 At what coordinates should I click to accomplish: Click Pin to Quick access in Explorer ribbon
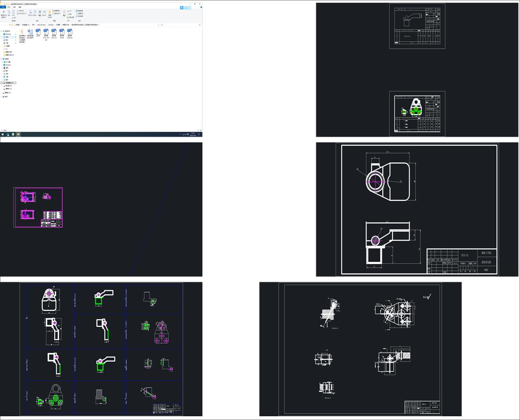click(4, 14)
